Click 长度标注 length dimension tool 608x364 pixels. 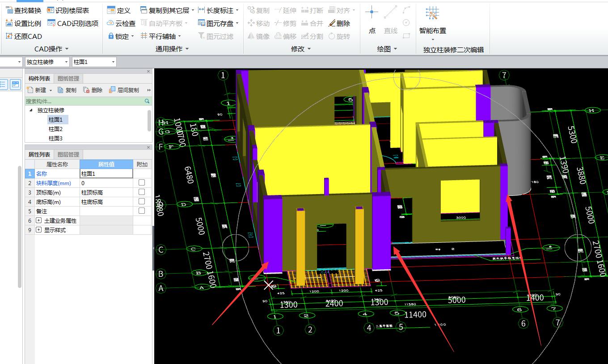218,10
